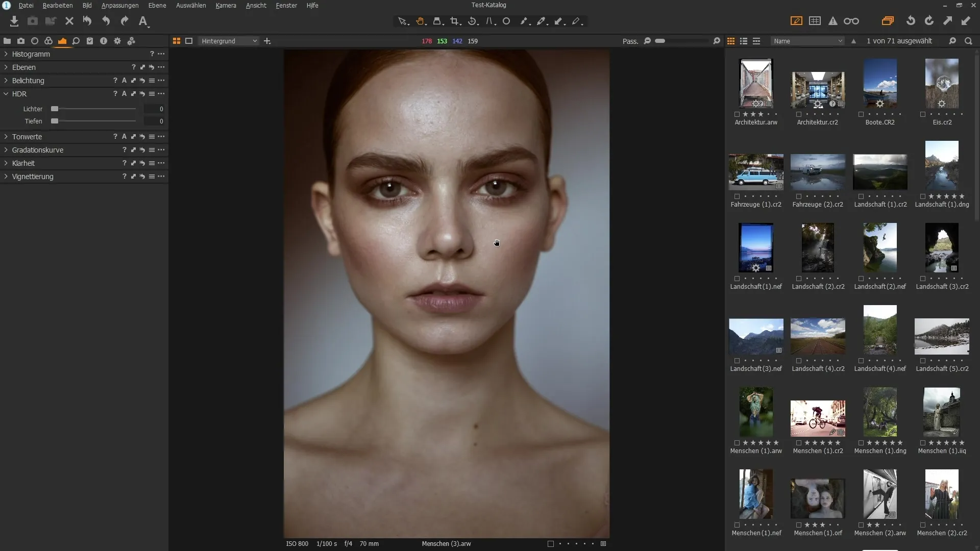Open the Ansicht menu
The height and width of the screenshot is (551, 980).
(256, 5)
